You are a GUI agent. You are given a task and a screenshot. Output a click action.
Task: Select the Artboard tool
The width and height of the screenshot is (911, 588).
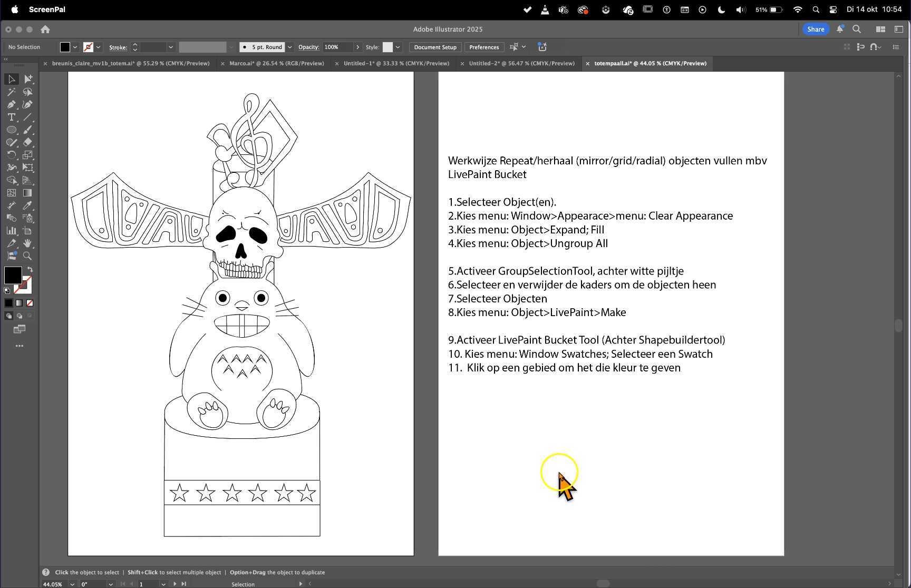pyautogui.click(x=27, y=231)
